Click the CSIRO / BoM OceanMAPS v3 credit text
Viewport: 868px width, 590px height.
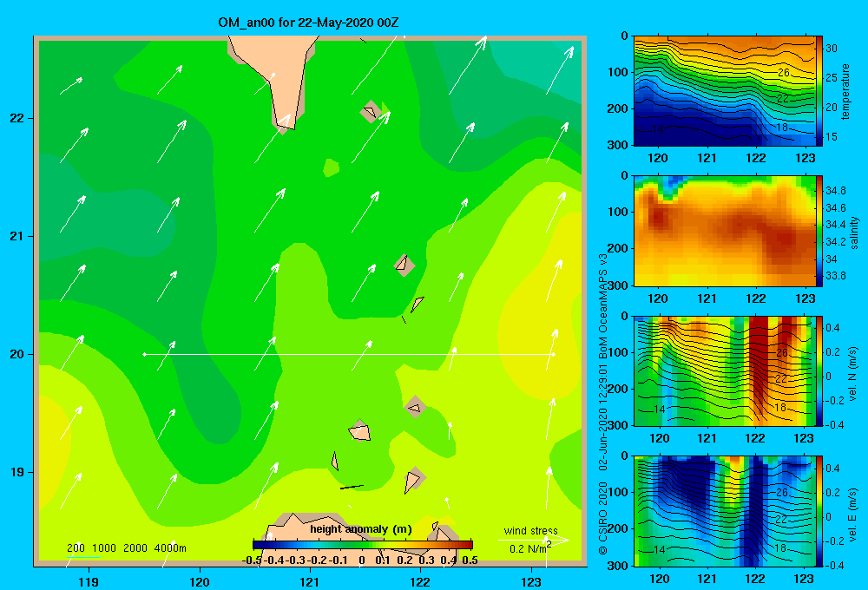click(x=603, y=404)
